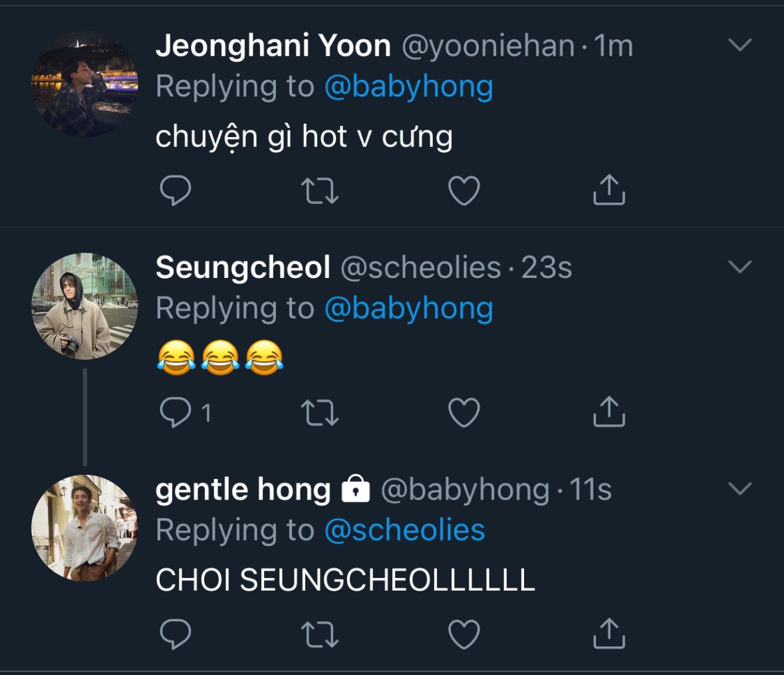
Task: Open the dropdown arrow on Seungcheol's tweet
Action: tap(740, 267)
